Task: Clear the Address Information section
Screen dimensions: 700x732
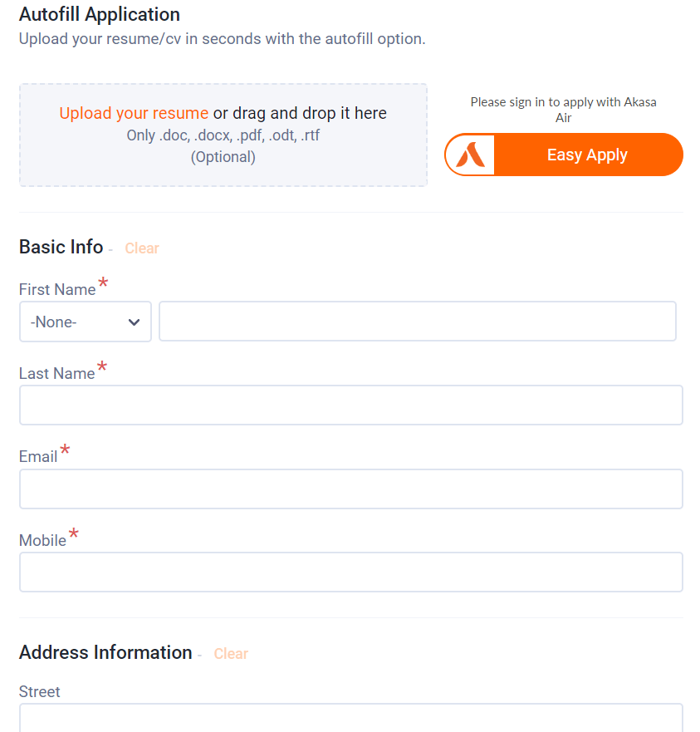Action: [231, 654]
